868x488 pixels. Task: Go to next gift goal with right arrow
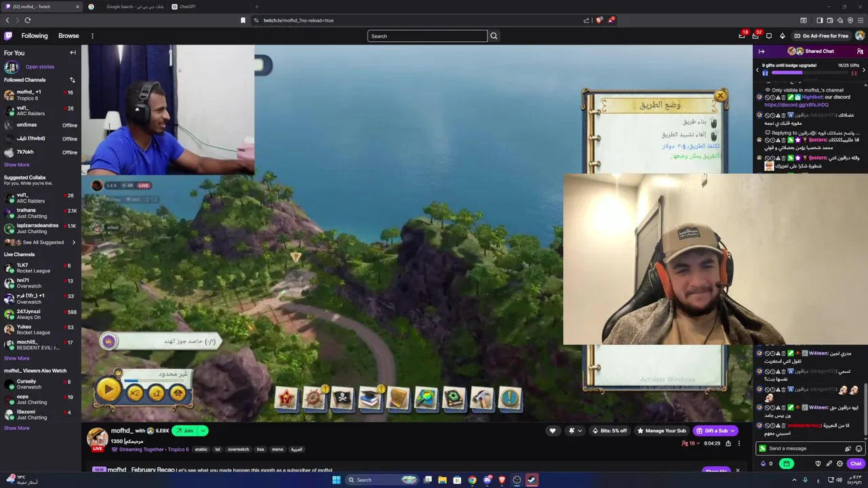863,70
